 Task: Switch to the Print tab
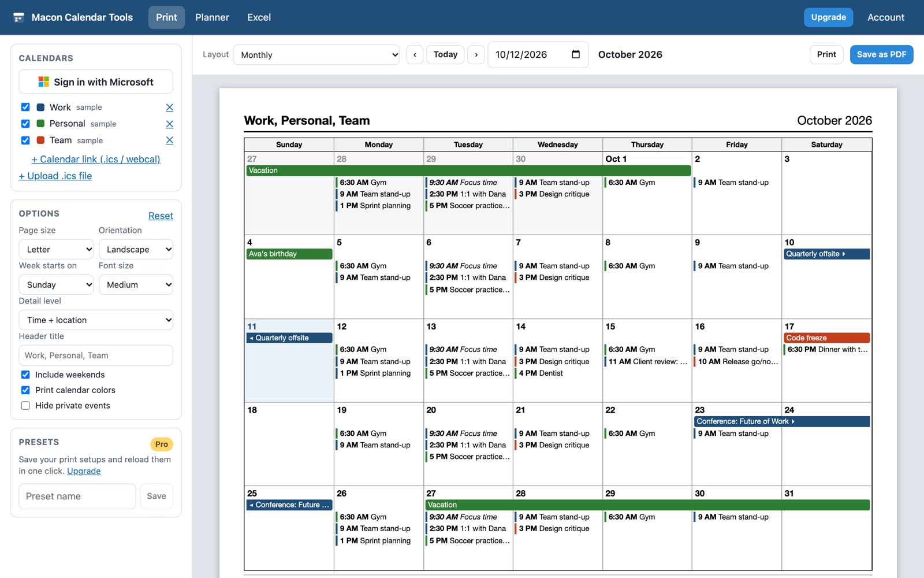click(x=166, y=17)
